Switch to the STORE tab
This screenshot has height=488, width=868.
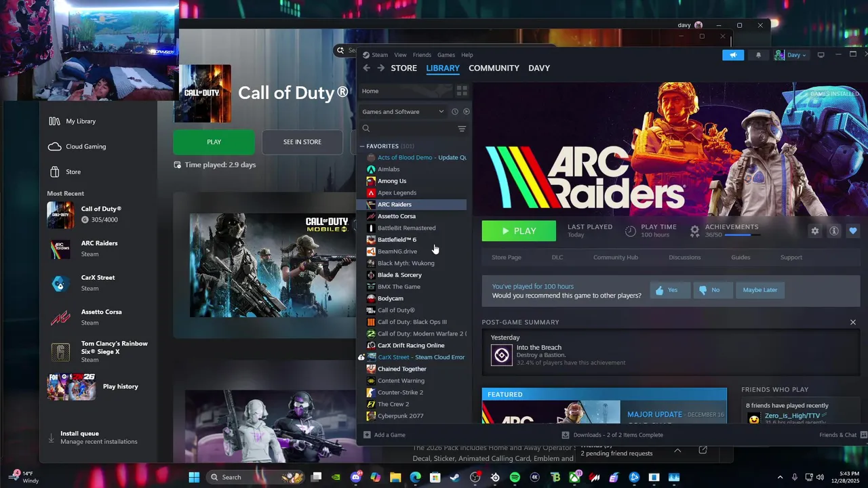click(404, 68)
